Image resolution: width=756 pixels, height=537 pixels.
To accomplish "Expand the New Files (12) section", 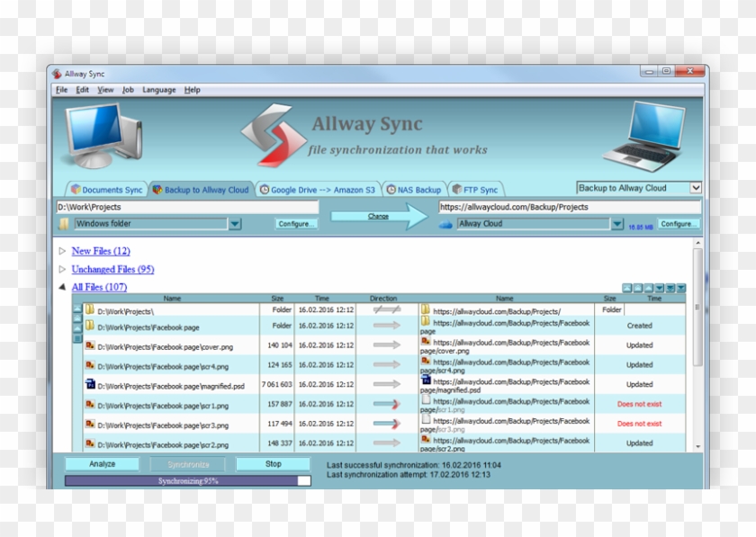I will (x=62, y=251).
